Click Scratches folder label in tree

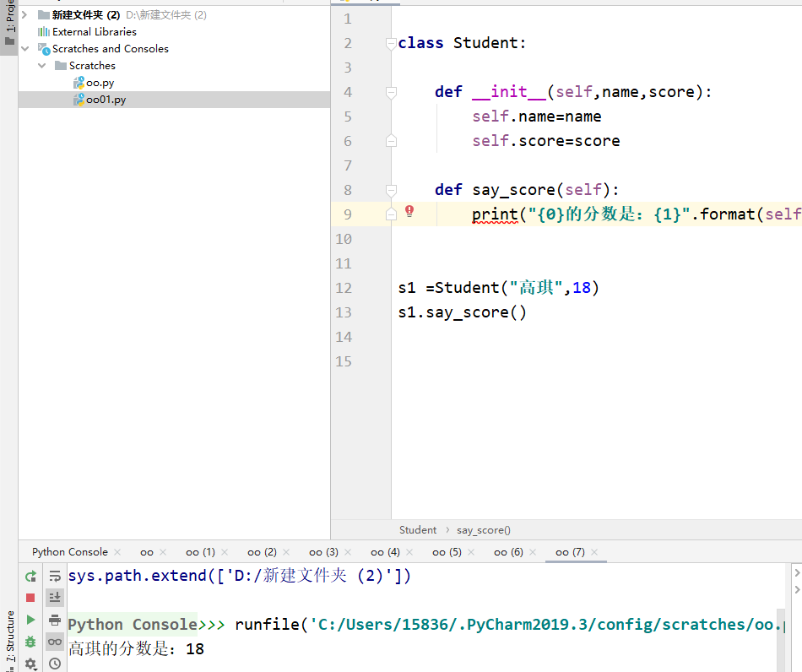tap(93, 66)
